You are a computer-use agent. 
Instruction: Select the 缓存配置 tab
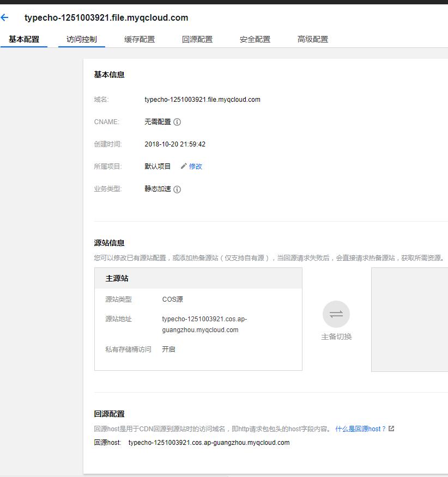point(140,39)
